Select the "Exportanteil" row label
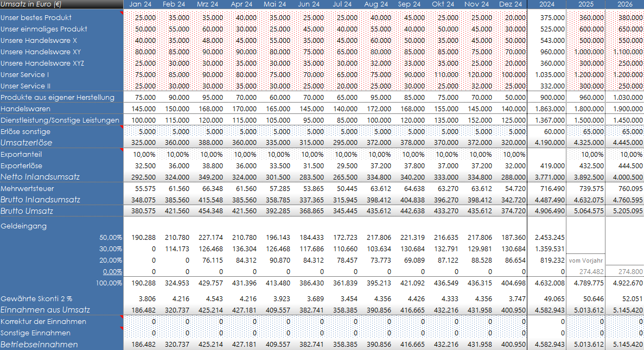Viewport: 644px width, 350px height. click(21, 154)
